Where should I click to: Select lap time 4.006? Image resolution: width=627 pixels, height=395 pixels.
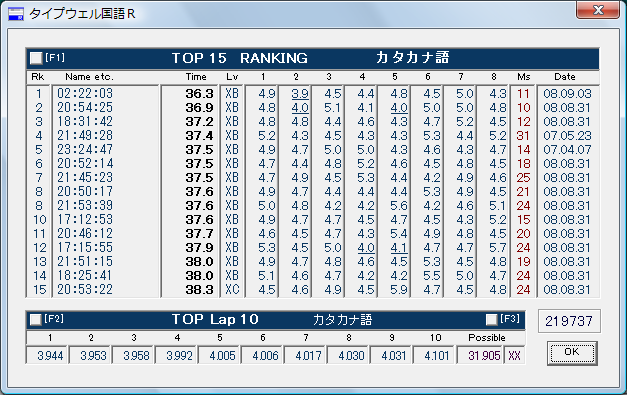tap(265, 355)
